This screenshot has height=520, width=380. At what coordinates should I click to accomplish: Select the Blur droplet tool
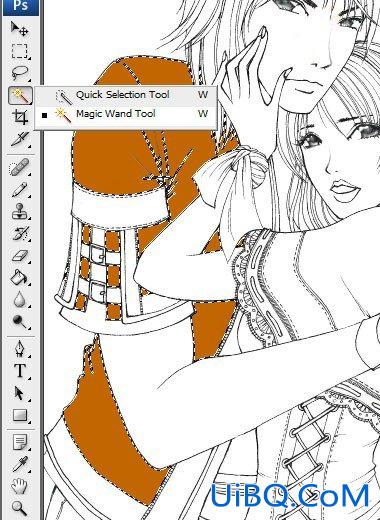click(20, 299)
